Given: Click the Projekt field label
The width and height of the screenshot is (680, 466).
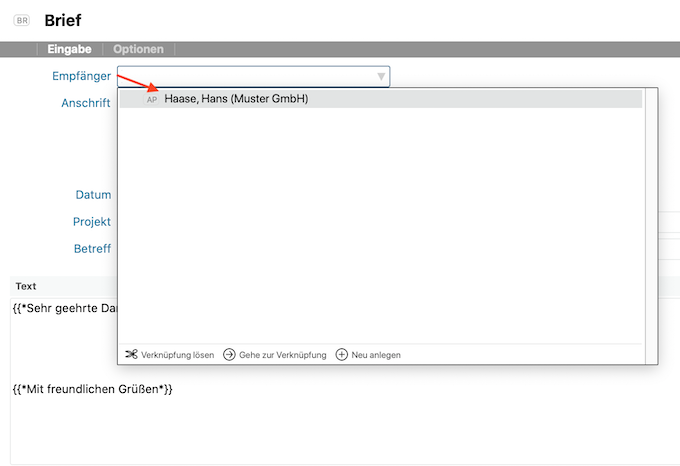Looking at the screenshot, I should (x=91, y=222).
